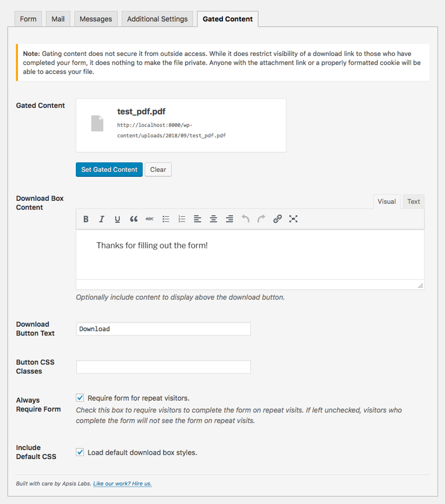This screenshot has width=445, height=504.
Task: Insert a blockquote
Action: pos(133,219)
